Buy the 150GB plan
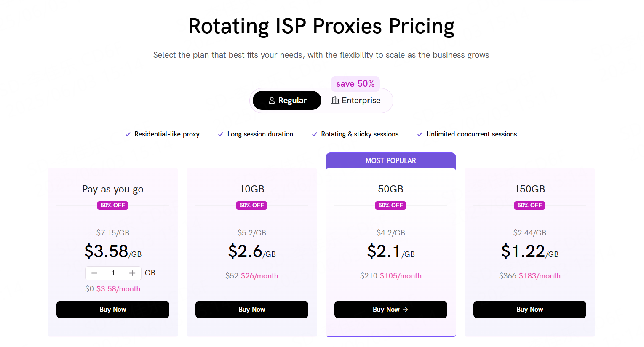The image size is (644, 347). pos(530,310)
